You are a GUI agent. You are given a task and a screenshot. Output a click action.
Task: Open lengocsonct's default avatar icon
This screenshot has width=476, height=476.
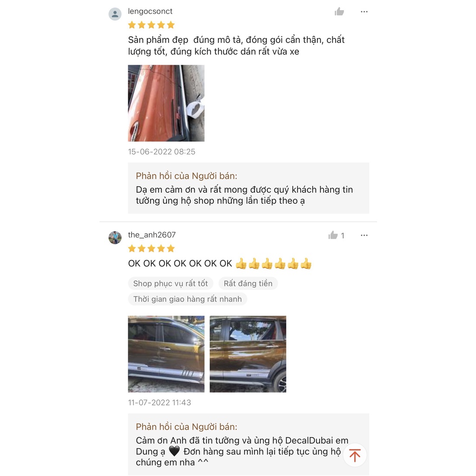115,14
